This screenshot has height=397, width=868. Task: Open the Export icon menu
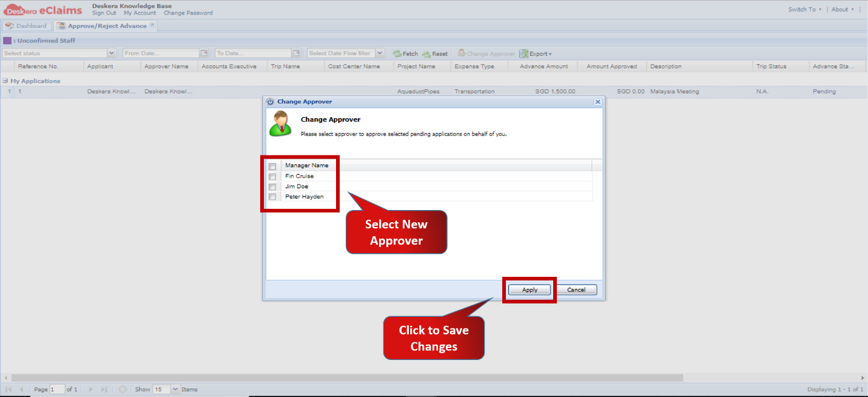coord(523,53)
